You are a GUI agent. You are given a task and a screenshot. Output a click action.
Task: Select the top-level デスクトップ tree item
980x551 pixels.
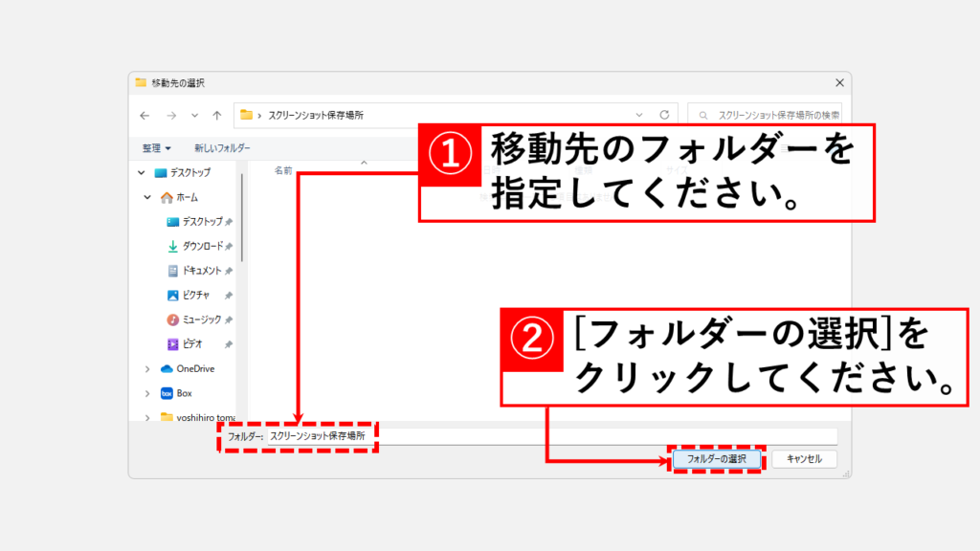point(183,172)
